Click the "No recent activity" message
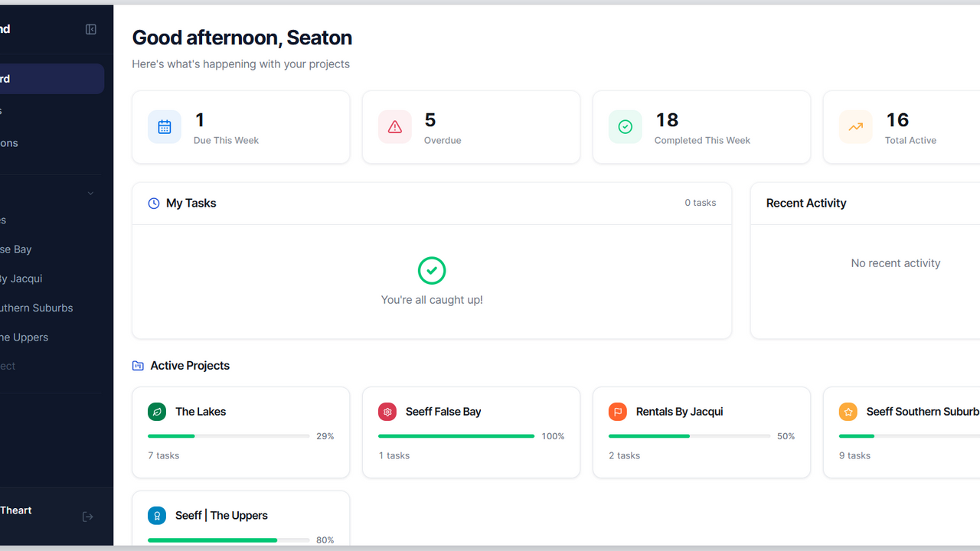 coord(896,263)
